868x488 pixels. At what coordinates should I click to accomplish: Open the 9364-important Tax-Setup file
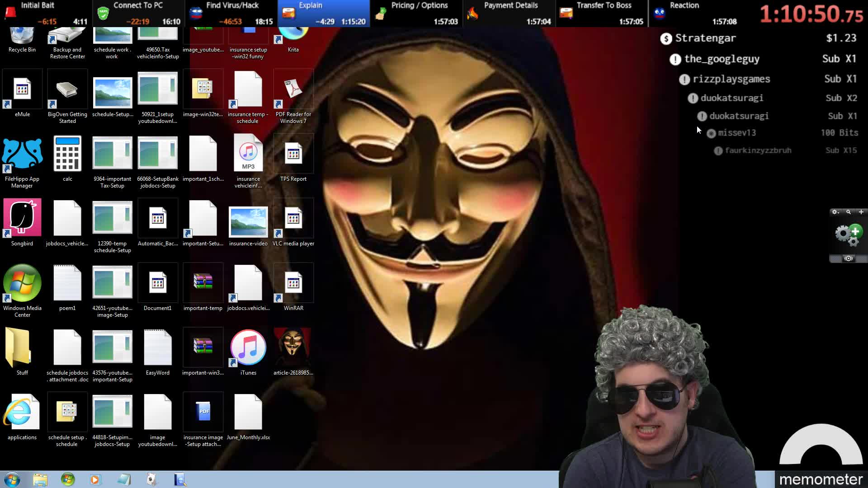113,154
